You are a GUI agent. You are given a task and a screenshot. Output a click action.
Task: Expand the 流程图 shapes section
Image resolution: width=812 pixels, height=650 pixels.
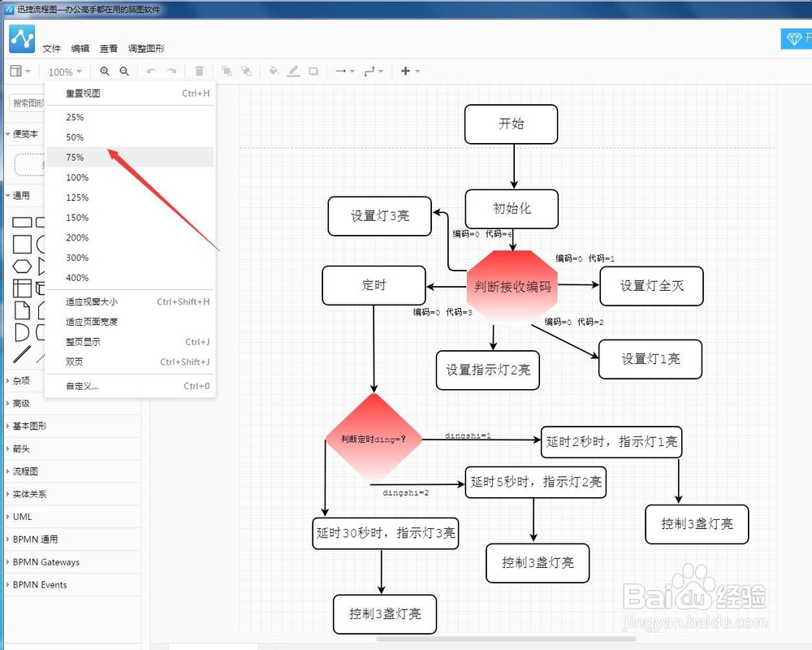coord(24,471)
